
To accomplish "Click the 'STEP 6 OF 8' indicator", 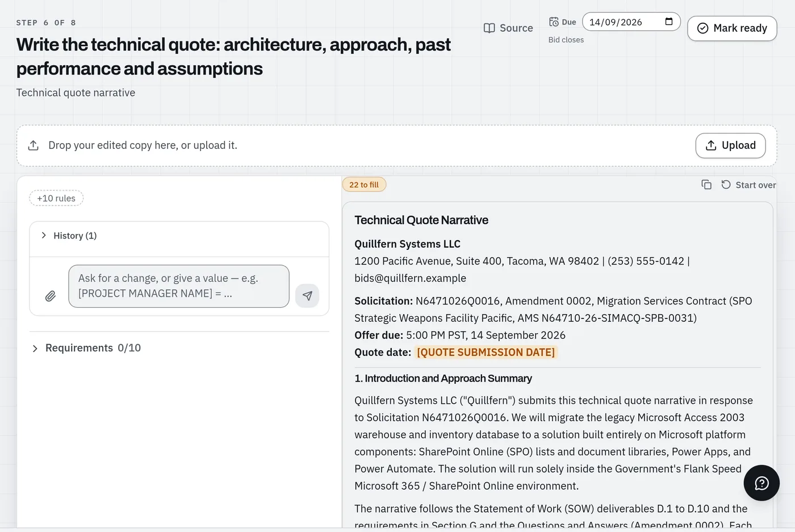I will tap(46, 23).
